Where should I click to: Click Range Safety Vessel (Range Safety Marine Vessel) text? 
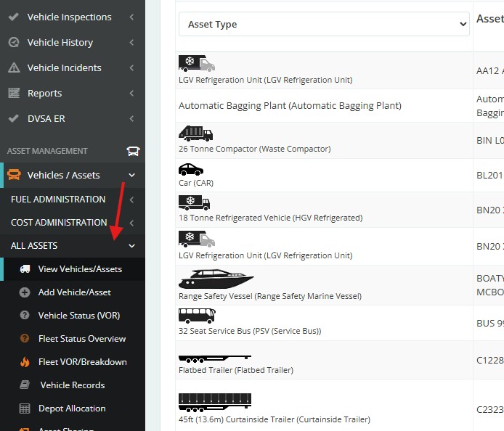270,296
